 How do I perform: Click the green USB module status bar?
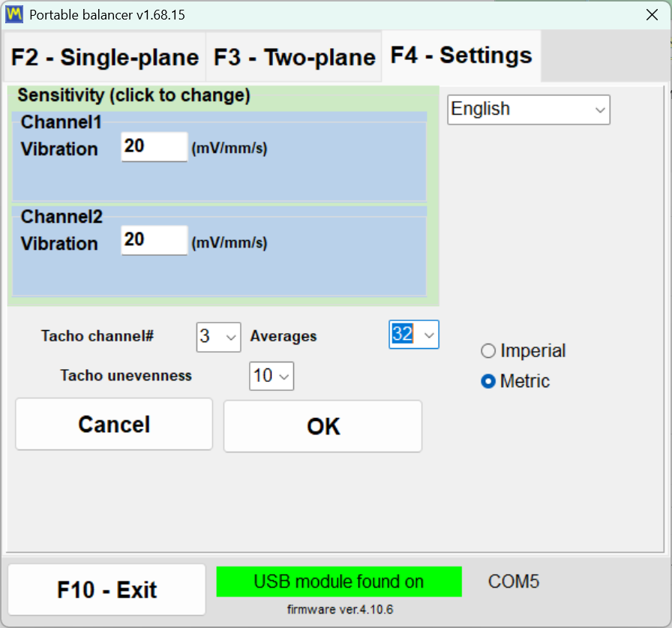coord(338,581)
